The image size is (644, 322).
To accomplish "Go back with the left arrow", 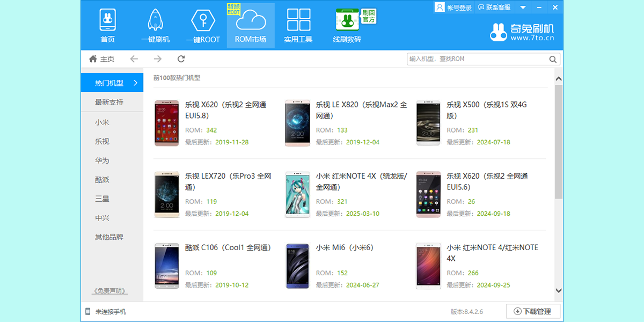I will click(134, 59).
